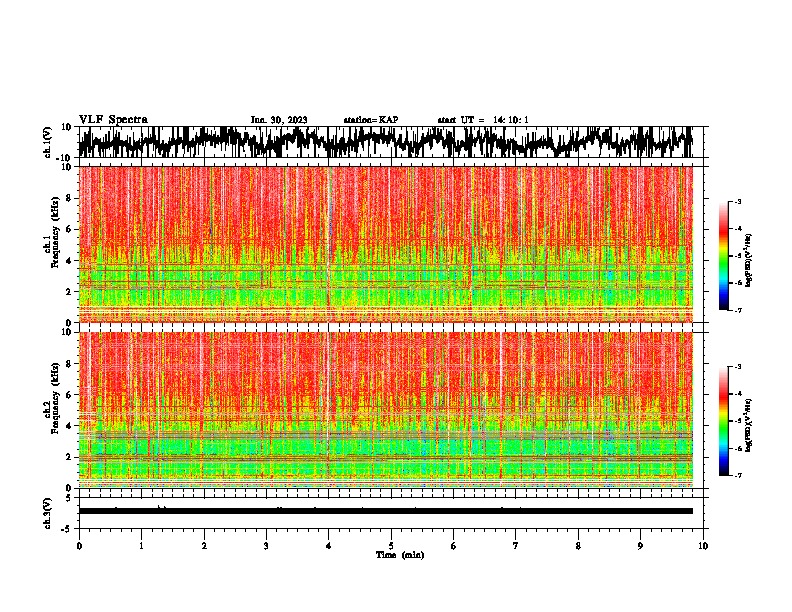Click the ch.1 voltage waveform strip at the top
The image size is (792, 612).
tap(386, 142)
